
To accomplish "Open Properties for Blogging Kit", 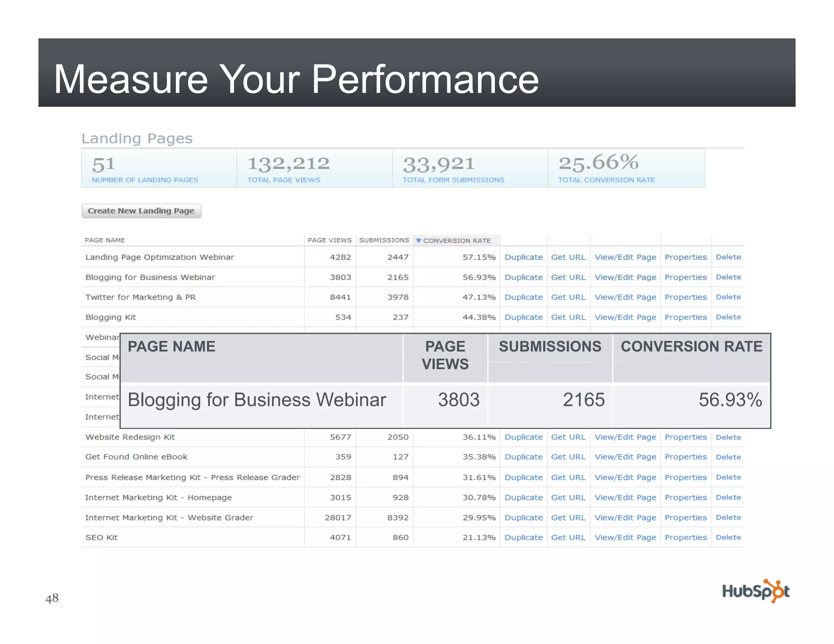I will coord(685,317).
